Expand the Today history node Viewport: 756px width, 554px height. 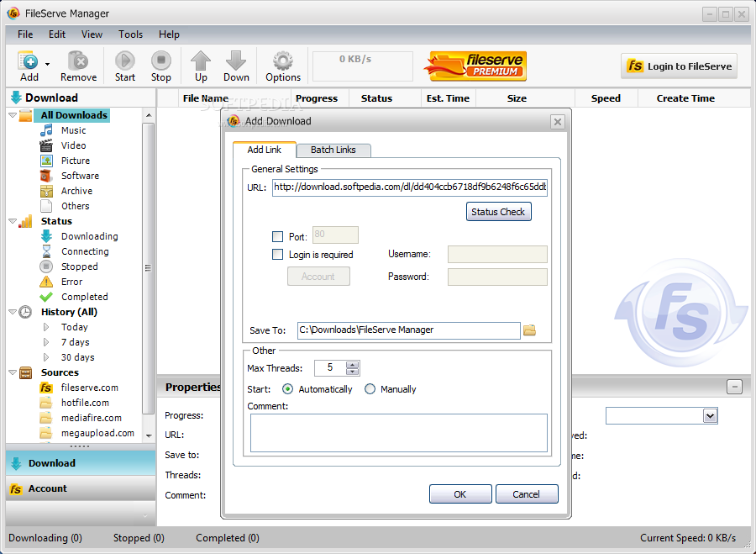46,327
